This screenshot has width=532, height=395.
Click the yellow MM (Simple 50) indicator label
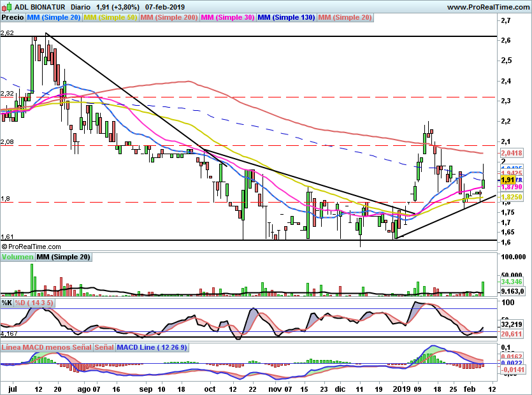point(111,17)
